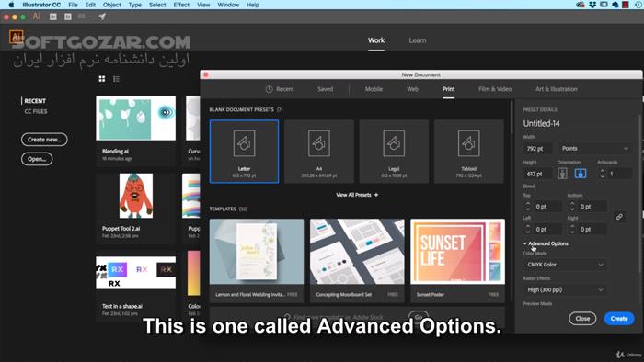Open the Object menu
The width and height of the screenshot is (644, 362).
click(111, 5)
